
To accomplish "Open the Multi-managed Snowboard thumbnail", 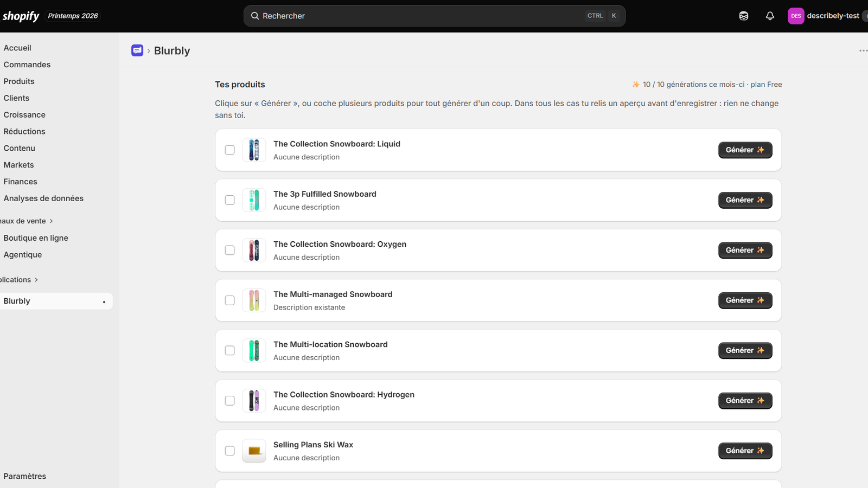I will coord(254,300).
